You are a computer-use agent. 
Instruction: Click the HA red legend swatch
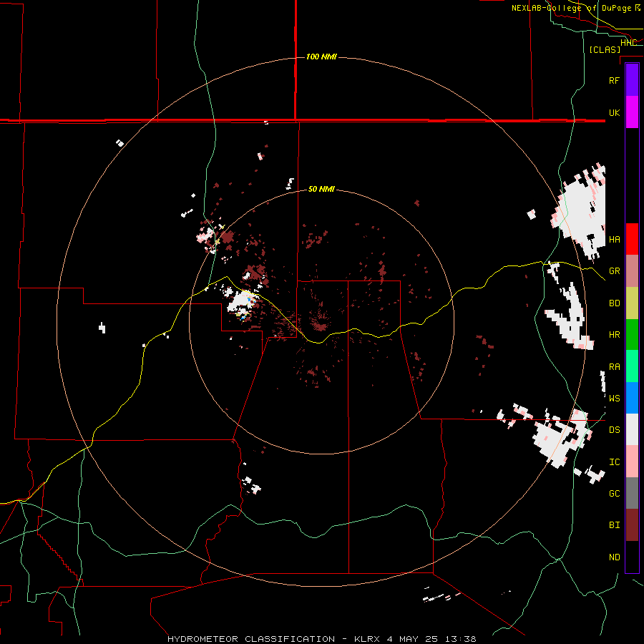click(632, 239)
